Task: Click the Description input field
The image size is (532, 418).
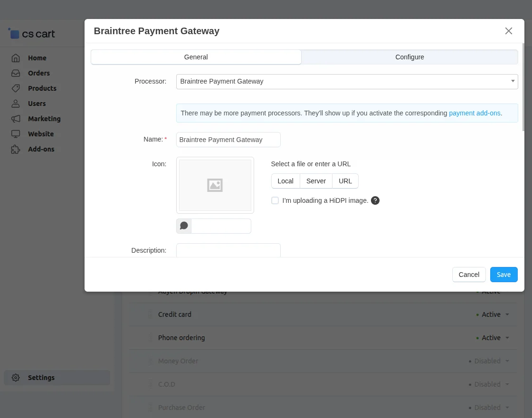Action: [x=228, y=250]
